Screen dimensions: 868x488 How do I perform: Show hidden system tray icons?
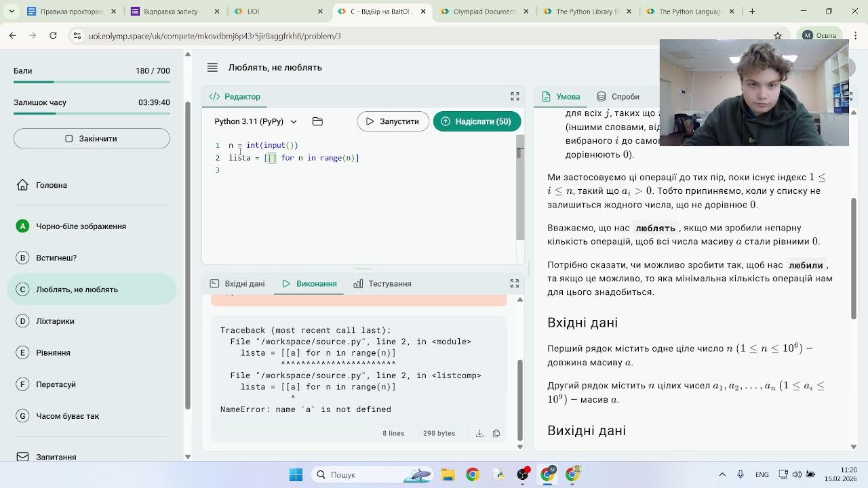point(722,474)
